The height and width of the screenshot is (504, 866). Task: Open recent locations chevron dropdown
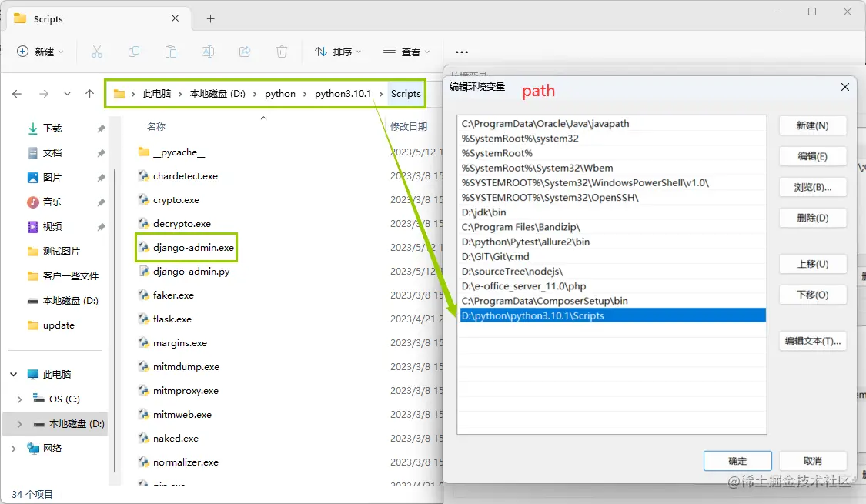(x=67, y=94)
